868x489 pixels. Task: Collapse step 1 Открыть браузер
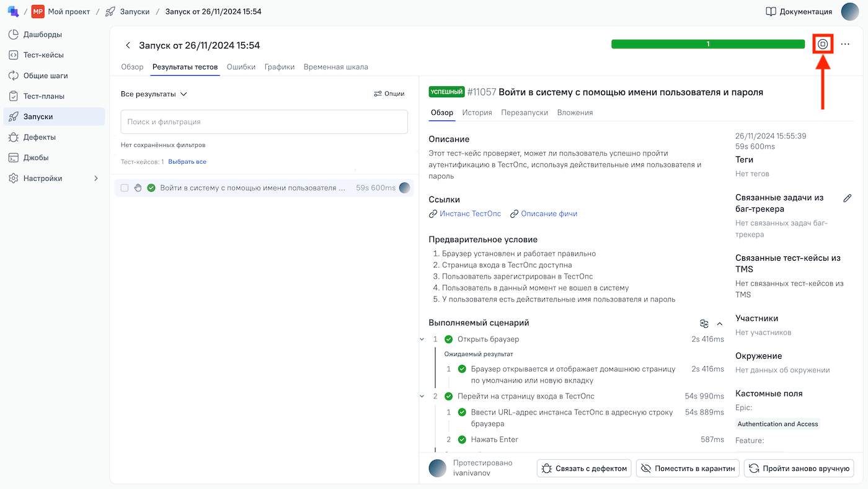[x=422, y=339]
